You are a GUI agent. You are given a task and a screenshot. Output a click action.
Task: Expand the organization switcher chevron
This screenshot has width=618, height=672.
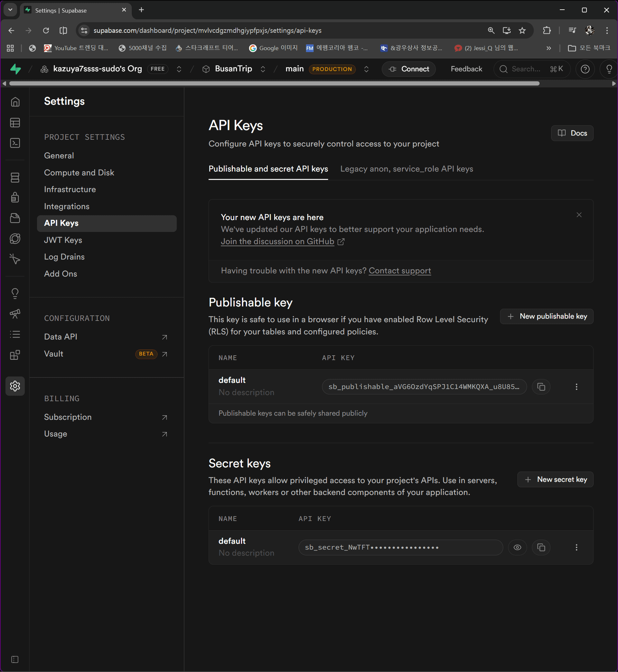pyautogui.click(x=179, y=69)
